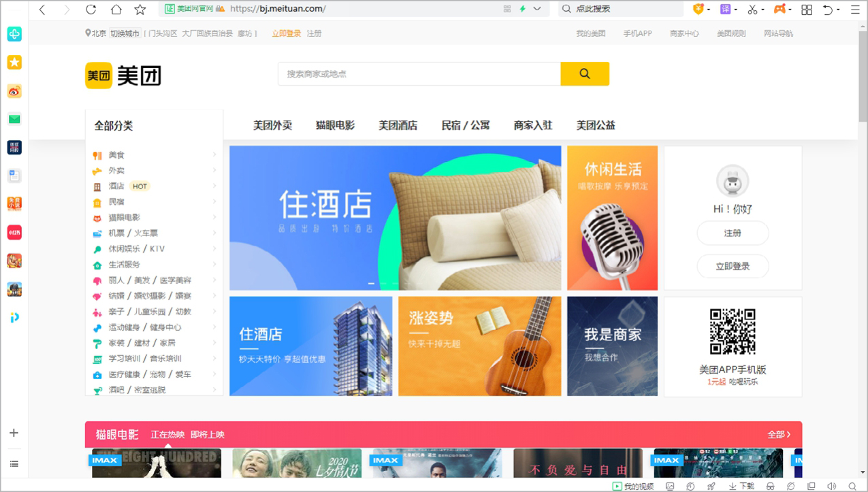Click the 切换城市 button
The image size is (868, 492).
point(125,33)
